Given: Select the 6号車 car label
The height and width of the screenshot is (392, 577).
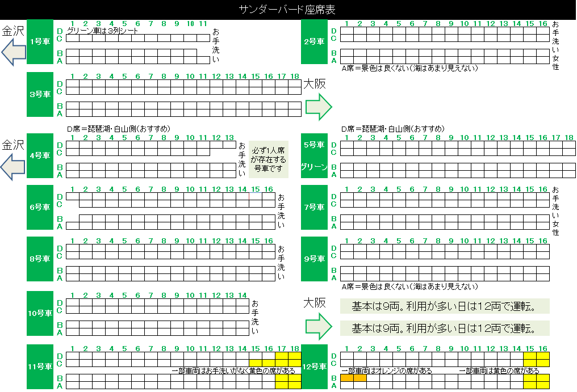Looking at the screenshot, I should pos(40,208).
